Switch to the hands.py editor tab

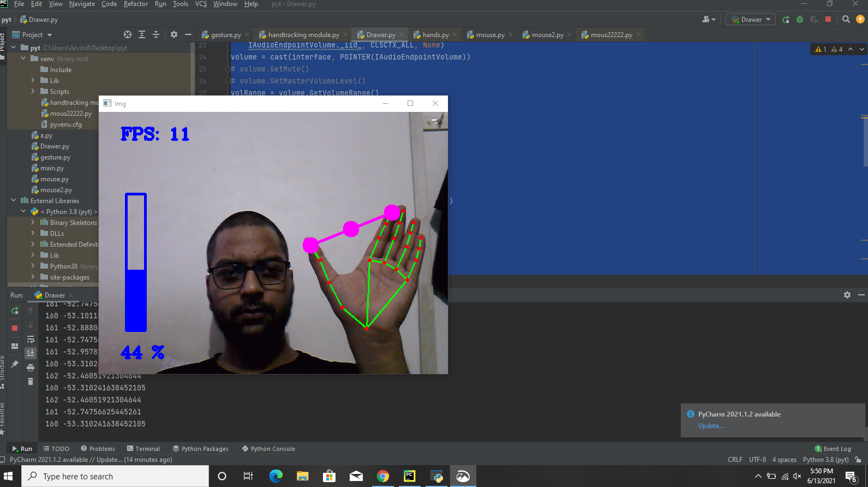coord(435,34)
